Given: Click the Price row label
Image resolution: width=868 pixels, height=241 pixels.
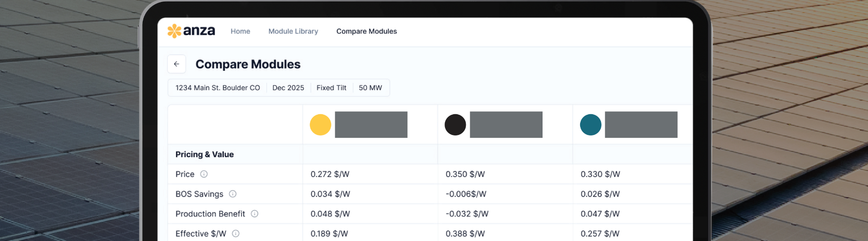Looking at the screenshot, I should click(185, 174).
